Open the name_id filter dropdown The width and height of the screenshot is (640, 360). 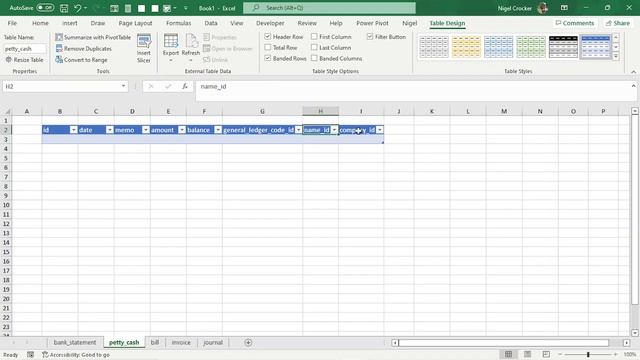pyautogui.click(x=334, y=130)
